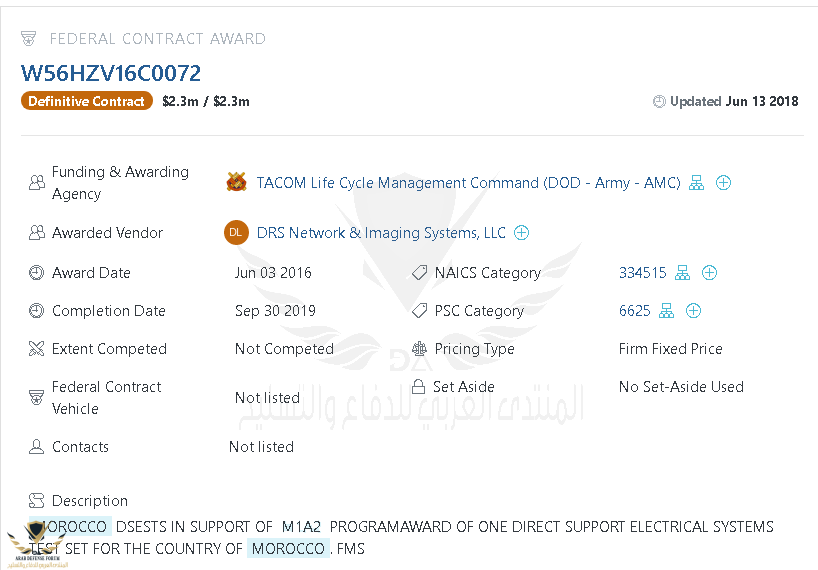
Task: Open hierarchy icon beside PSC 6625
Action: pos(666,310)
